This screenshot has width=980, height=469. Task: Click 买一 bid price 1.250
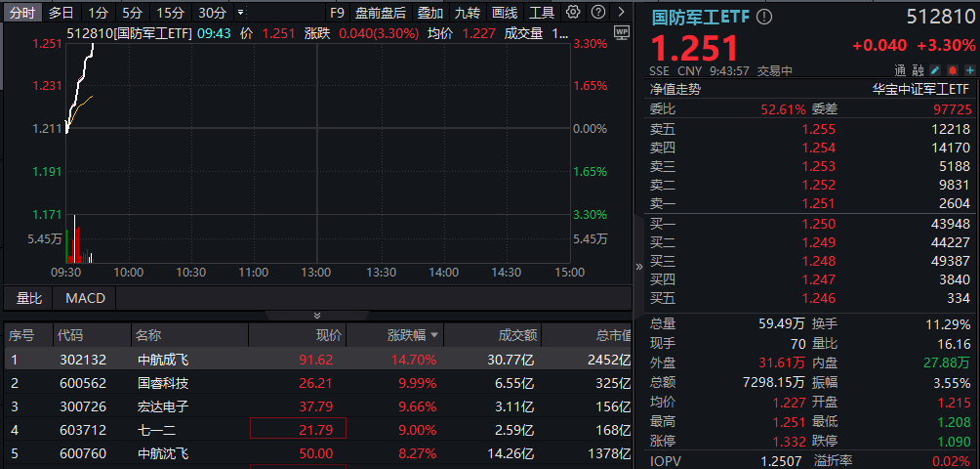pyautogui.click(x=820, y=224)
